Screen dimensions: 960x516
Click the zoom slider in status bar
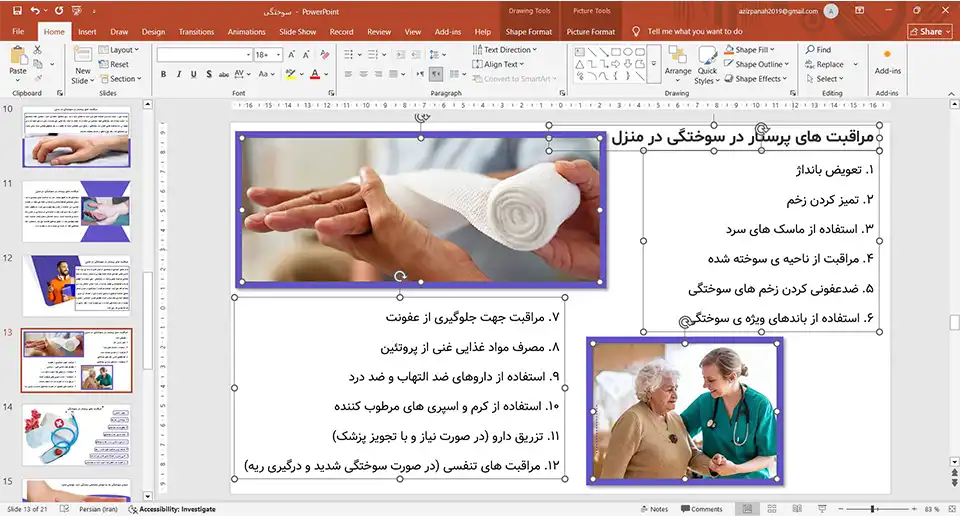coord(877,509)
